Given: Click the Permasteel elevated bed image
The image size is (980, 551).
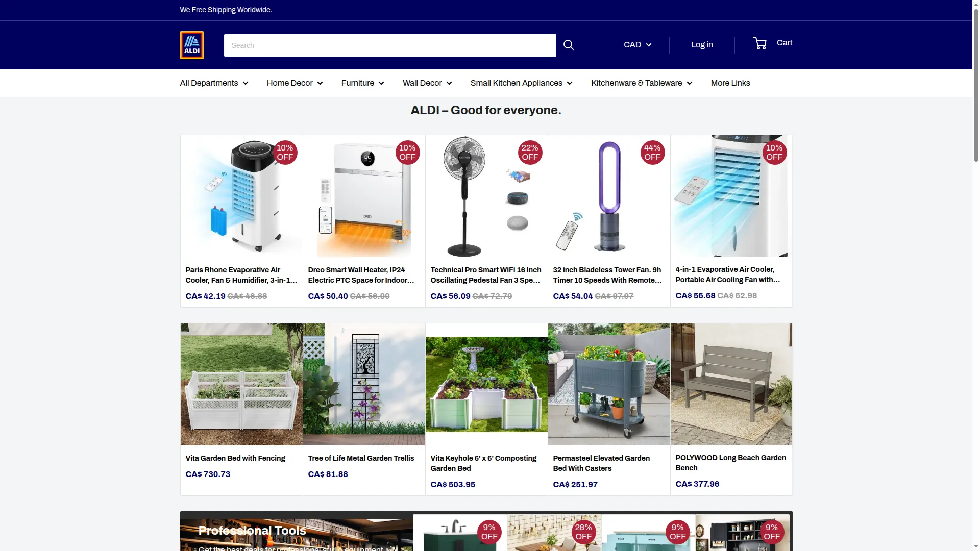Looking at the screenshot, I should pyautogui.click(x=609, y=384).
